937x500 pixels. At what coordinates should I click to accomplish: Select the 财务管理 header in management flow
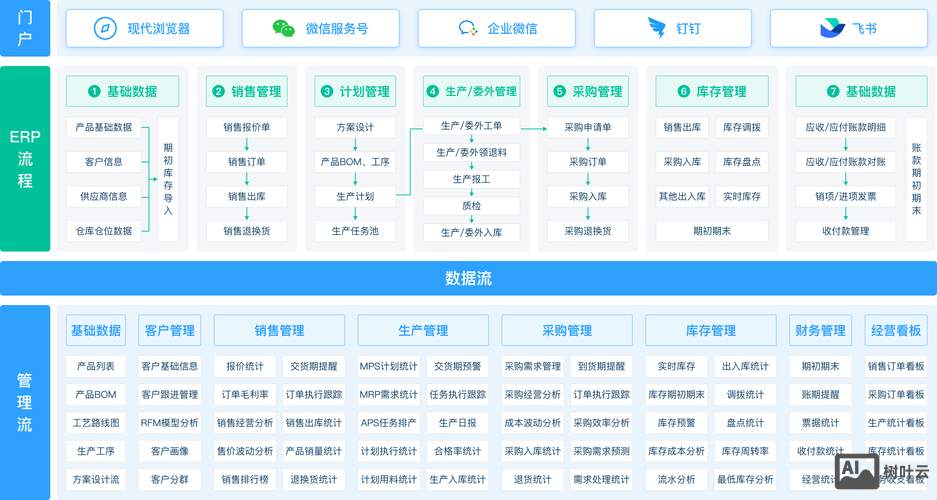(x=820, y=330)
